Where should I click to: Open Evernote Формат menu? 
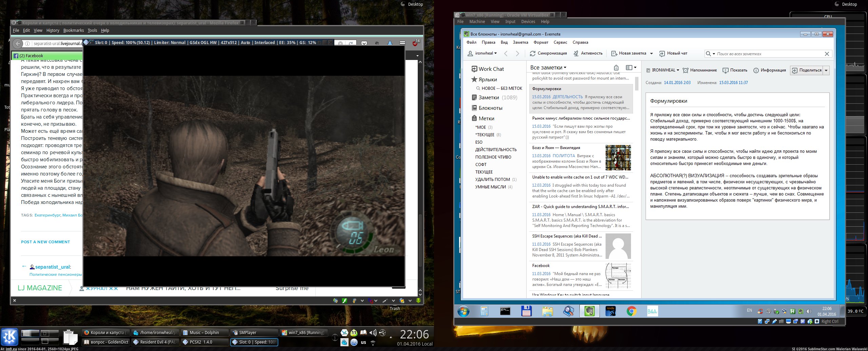[x=541, y=42]
